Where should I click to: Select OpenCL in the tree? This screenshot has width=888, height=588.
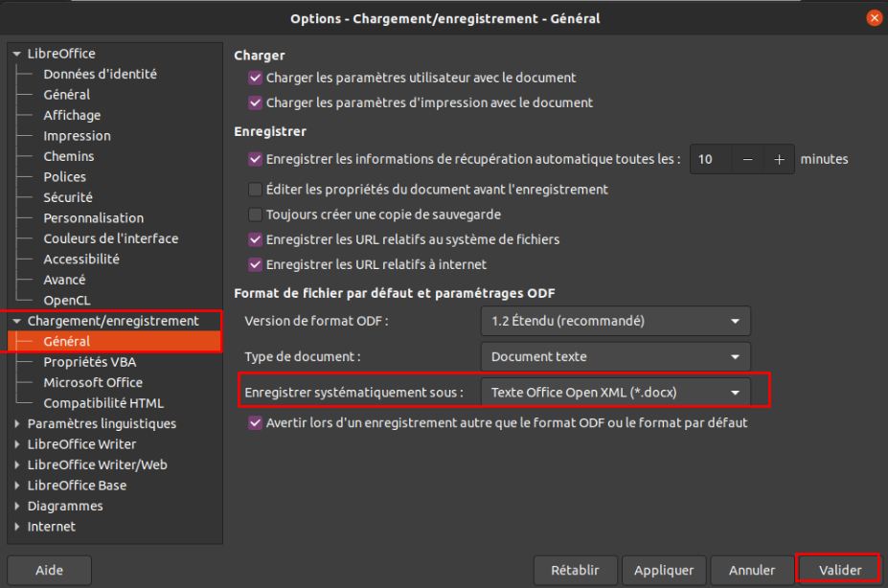pyautogui.click(x=67, y=301)
